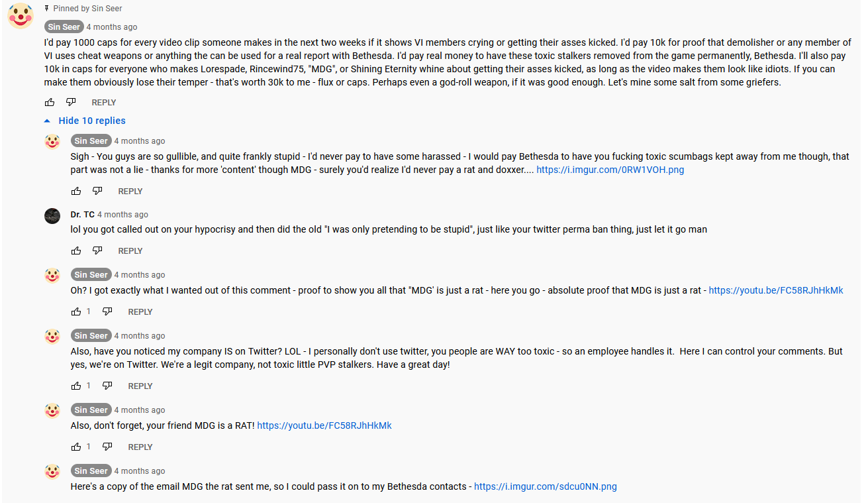The image size is (868, 503).
Task: Dislike the pinned Sin Seer comment
Action: click(71, 103)
